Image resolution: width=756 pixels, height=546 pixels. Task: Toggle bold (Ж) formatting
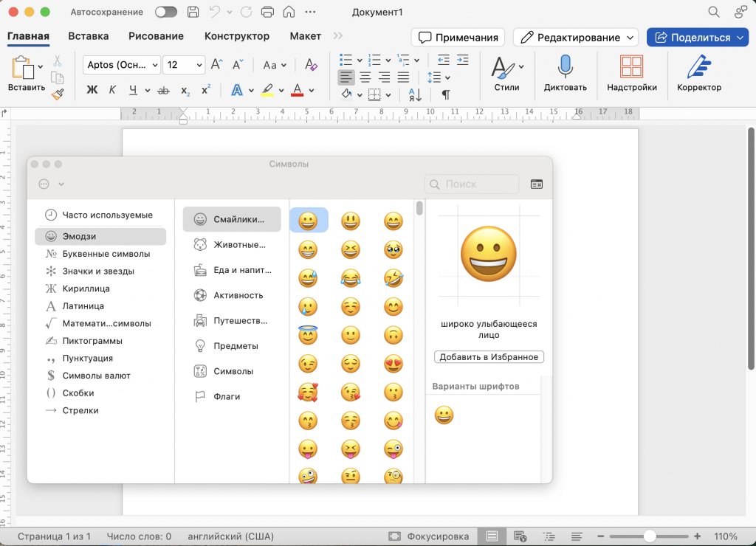click(x=92, y=91)
